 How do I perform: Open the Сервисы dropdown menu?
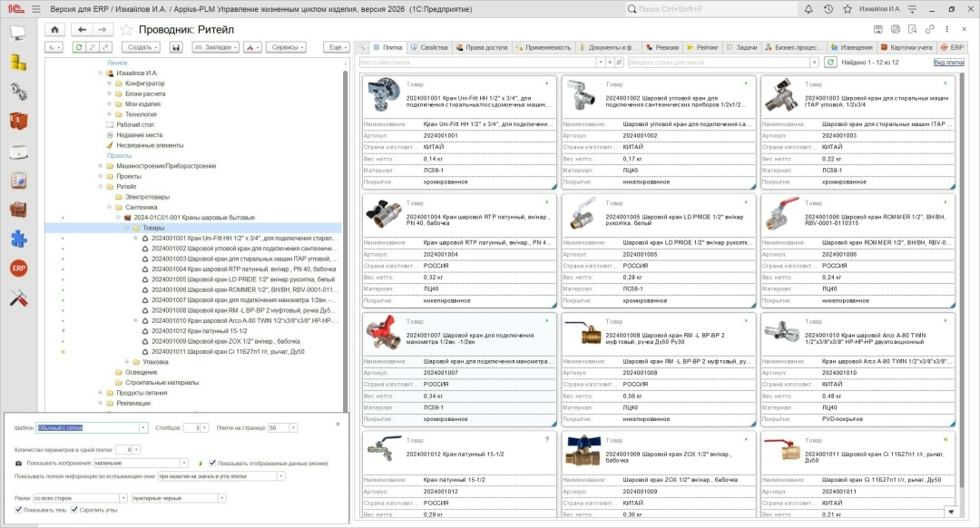coord(287,47)
